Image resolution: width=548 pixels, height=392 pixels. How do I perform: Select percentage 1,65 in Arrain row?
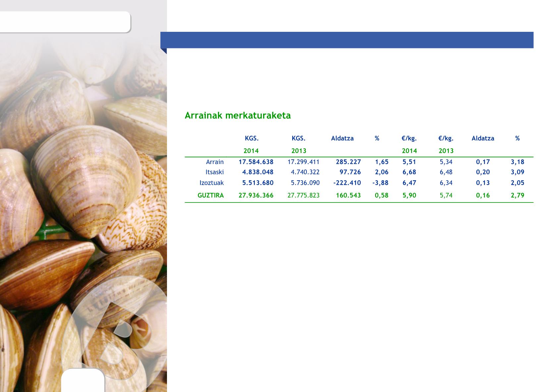pos(382,162)
